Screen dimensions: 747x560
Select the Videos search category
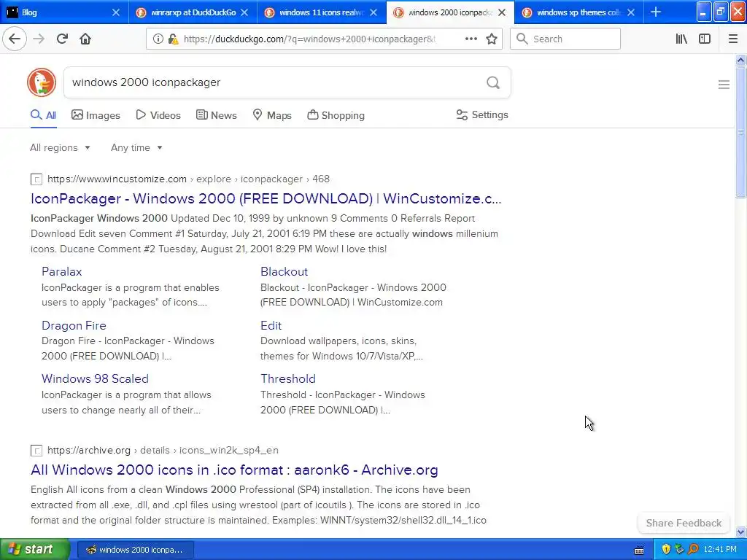(x=158, y=115)
